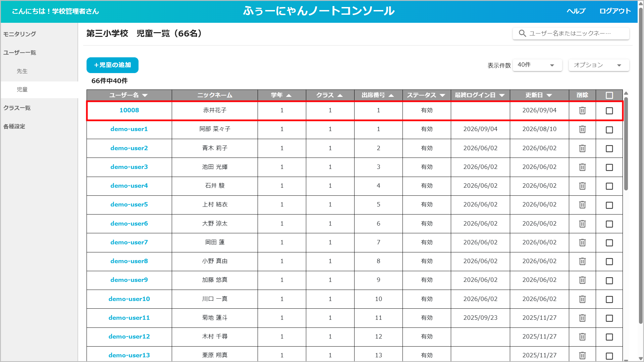Delete demo-user3 using the trash icon
Image resolution: width=644 pixels, height=362 pixels.
tap(582, 167)
